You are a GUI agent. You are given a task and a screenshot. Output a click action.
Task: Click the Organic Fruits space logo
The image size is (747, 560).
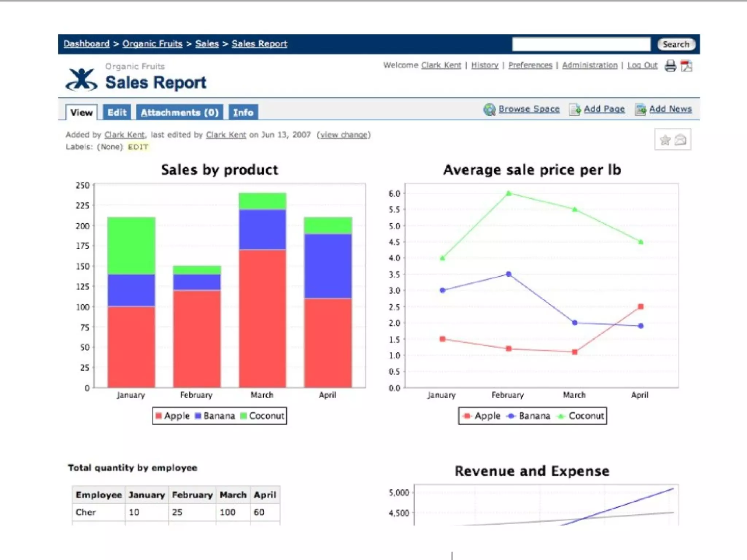[x=82, y=79]
